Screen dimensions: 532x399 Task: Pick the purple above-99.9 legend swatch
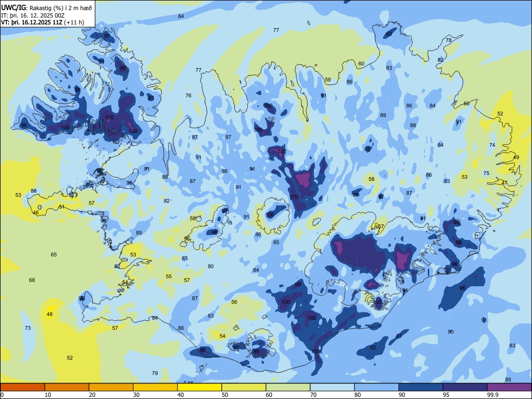point(509,387)
